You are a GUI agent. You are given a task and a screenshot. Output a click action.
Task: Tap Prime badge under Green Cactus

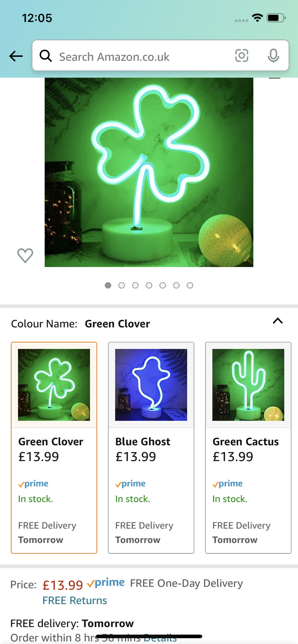click(x=227, y=483)
